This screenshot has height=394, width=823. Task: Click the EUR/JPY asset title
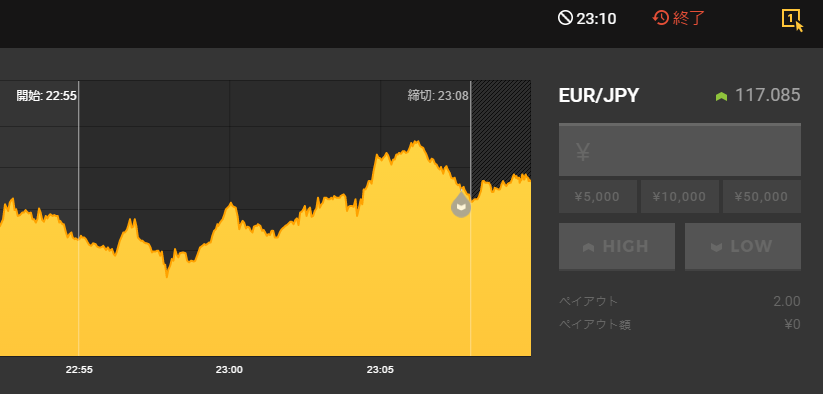point(599,95)
